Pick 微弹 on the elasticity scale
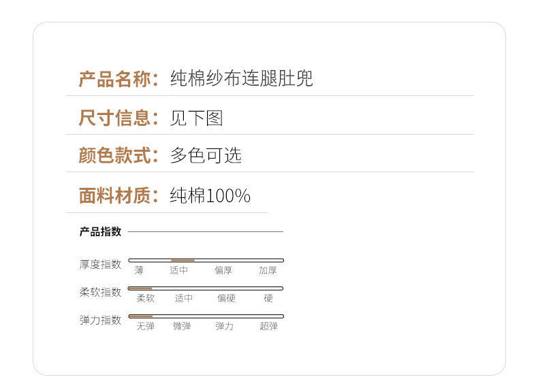Screen dimensions: 538x392 click(182, 327)
